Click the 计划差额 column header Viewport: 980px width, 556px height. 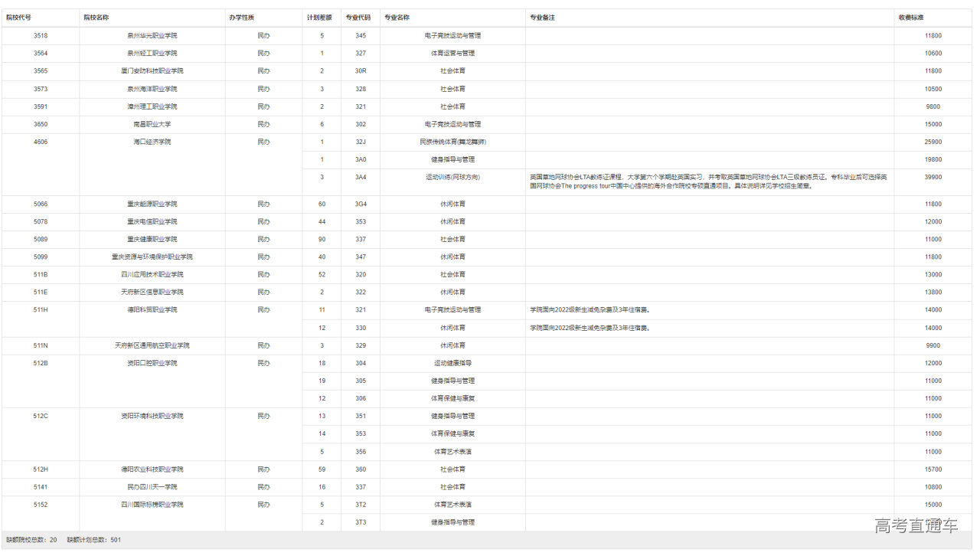pos(318,17)
